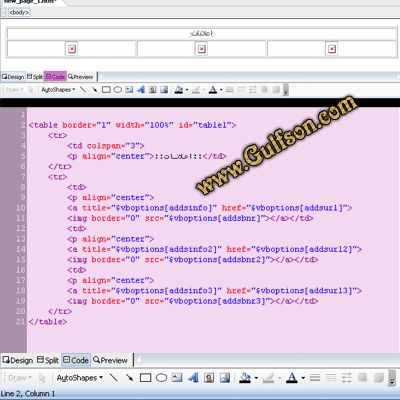
Task: Apply Font Color 'A' in the upper toolbar
Action: (x=213, y=89)
